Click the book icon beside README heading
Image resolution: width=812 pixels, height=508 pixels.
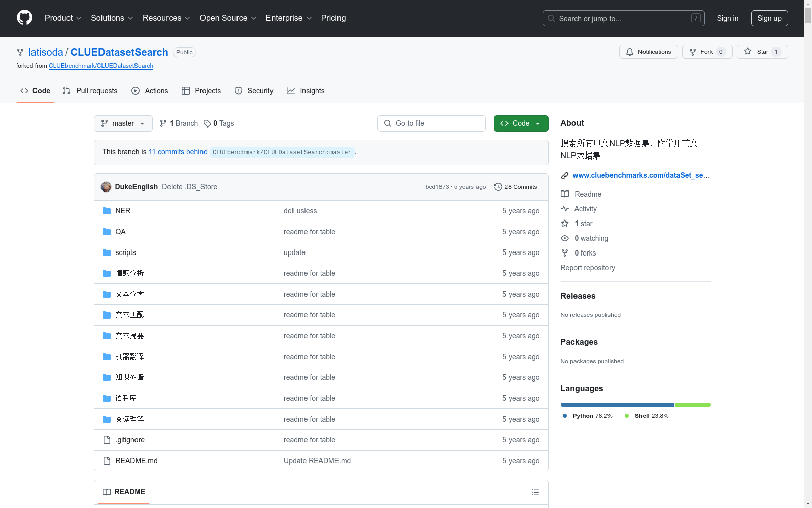[107, 492]
